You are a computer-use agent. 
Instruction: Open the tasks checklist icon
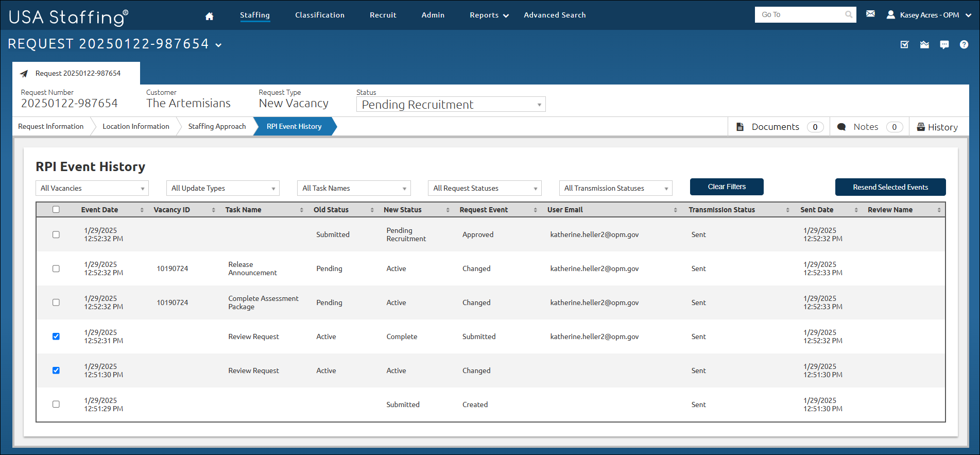[x=904, y=45]
